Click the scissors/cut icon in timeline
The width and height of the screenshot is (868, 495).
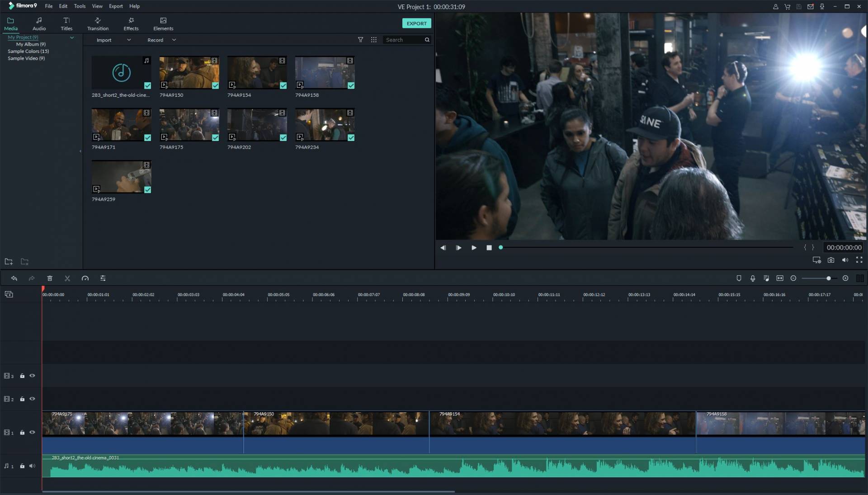67,278
